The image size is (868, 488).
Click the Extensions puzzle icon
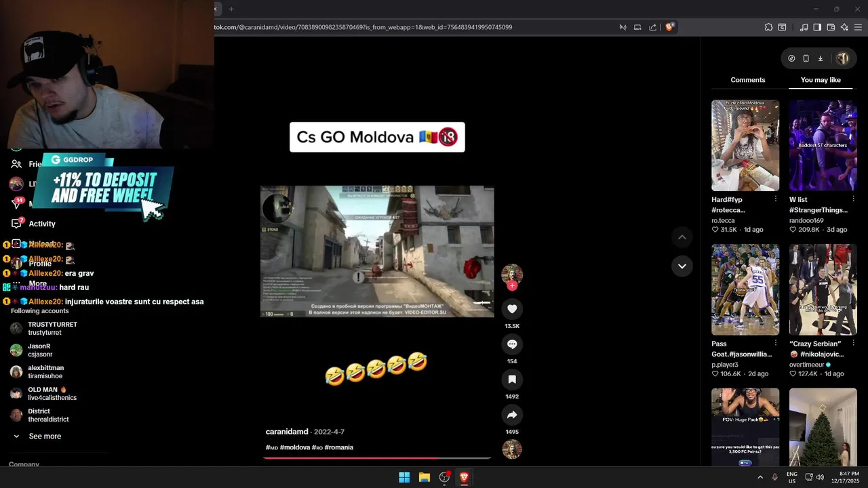(768, 27)
